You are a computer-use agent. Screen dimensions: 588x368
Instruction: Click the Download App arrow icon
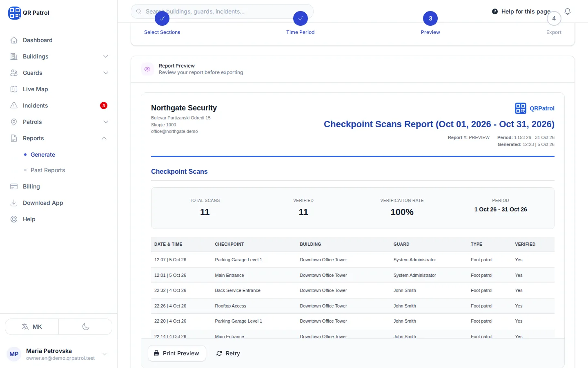coord(14,203)
